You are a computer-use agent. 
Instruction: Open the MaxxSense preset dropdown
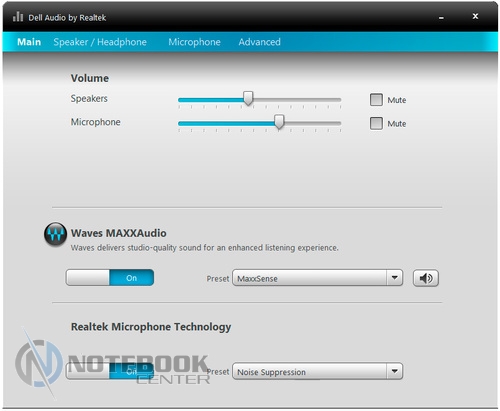click(x=317, y=278)
